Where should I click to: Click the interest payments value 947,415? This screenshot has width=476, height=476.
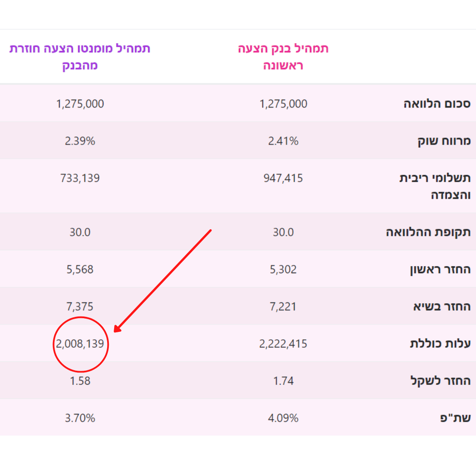click(283, 178)
